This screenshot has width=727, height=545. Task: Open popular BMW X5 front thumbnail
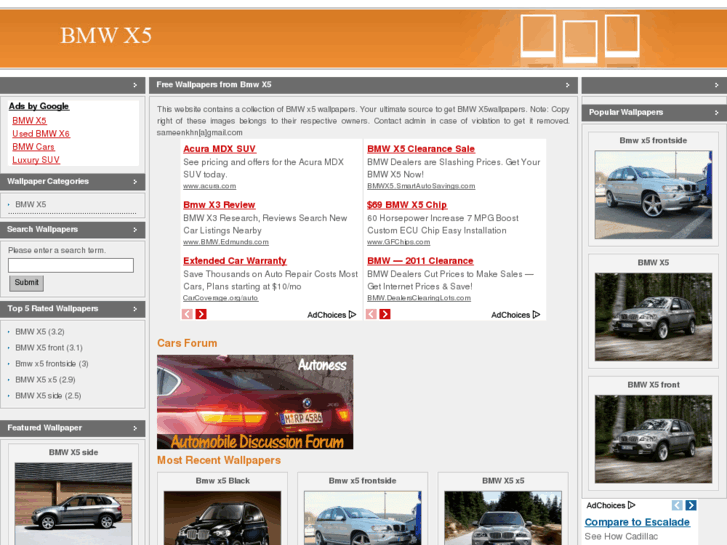pos(653,439)
